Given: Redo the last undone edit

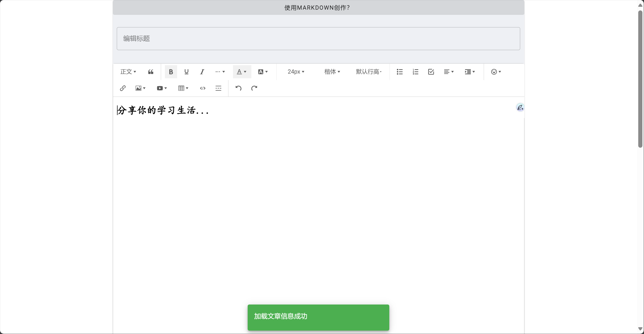Looking at the screenshot, I should pos(254,88).
